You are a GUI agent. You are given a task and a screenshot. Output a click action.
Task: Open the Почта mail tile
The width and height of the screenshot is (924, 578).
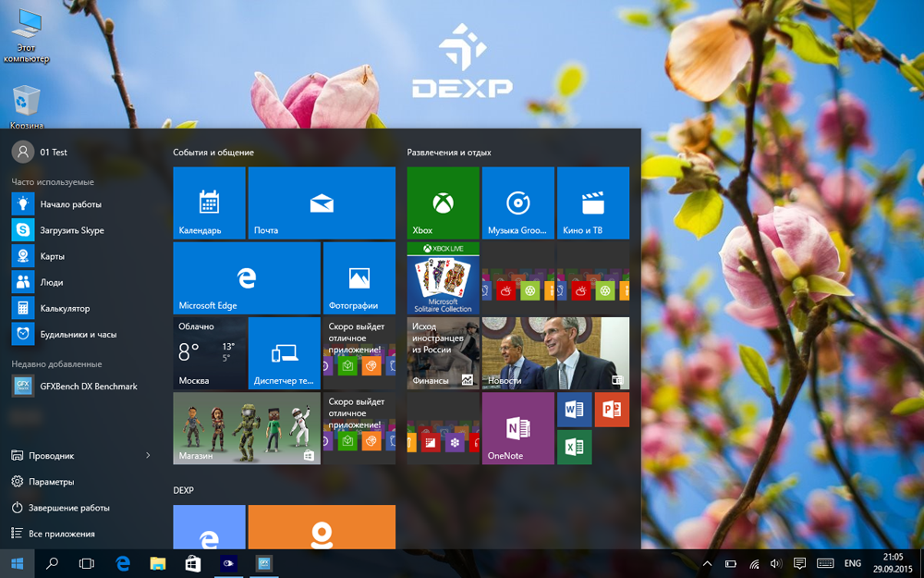point(322,203)
